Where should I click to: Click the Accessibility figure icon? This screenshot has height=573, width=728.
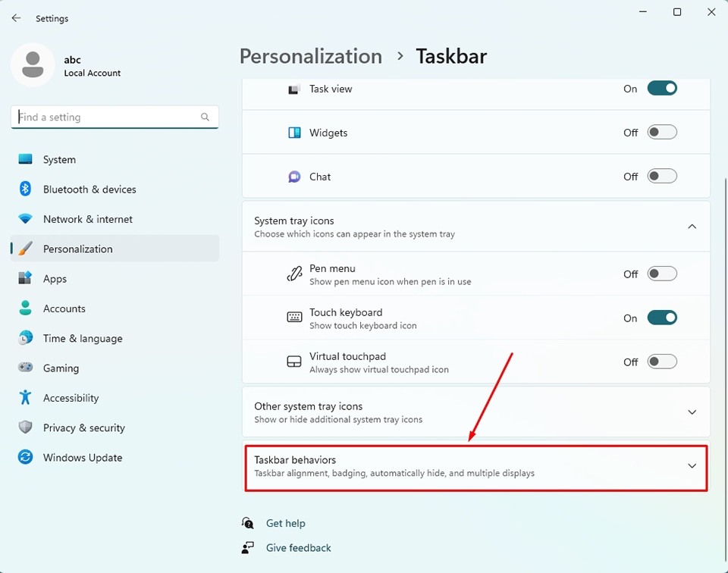point(25,397)
